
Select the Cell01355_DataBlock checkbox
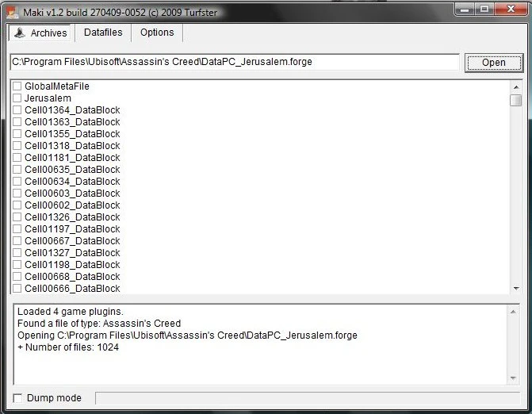[x=17, y=134]
